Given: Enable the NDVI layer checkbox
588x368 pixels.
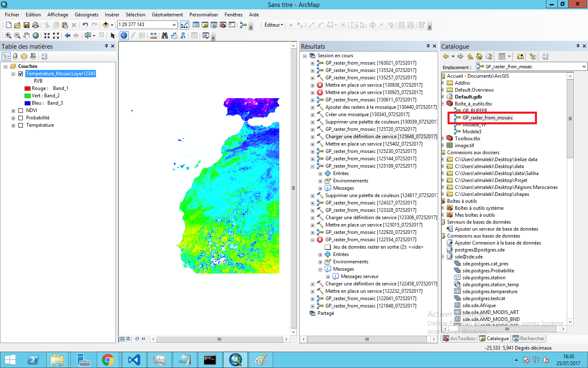Looking at the screenshot, I should click(x=20, y=110).
